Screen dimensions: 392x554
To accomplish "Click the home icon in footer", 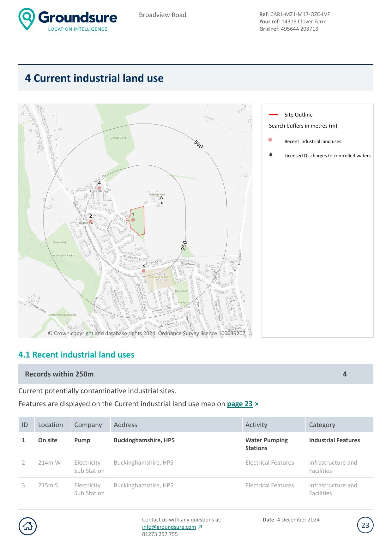I will click(x=28, y=526).
